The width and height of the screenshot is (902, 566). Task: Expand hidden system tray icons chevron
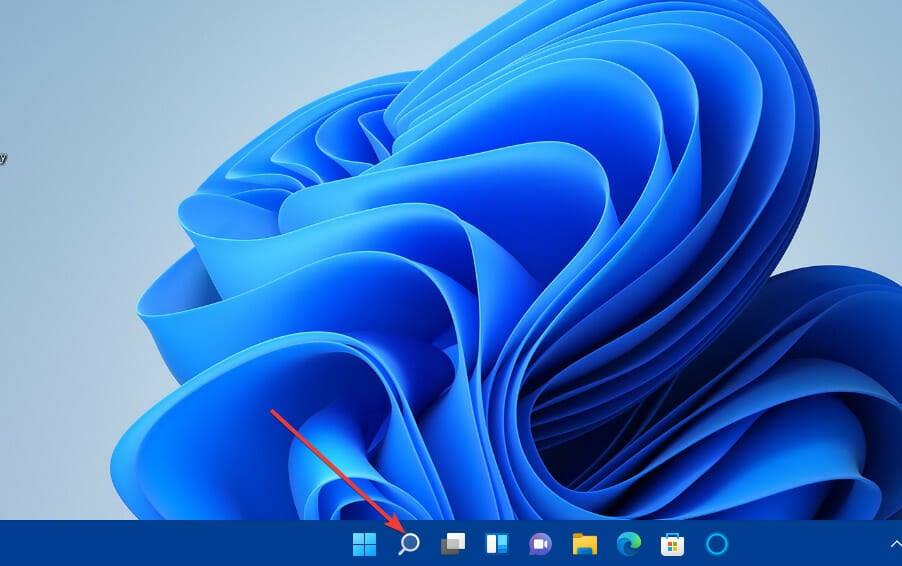(896, 544)
